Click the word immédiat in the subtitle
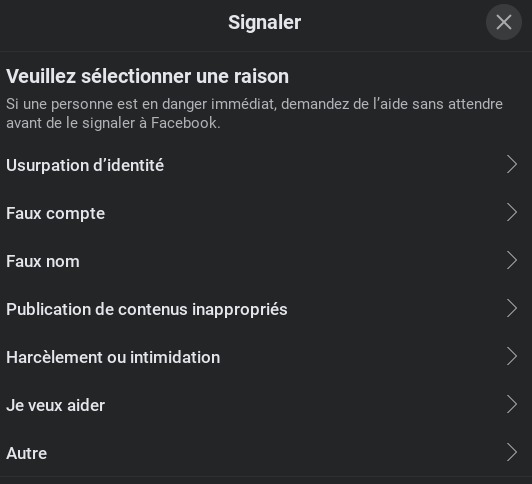 point(244,104)
